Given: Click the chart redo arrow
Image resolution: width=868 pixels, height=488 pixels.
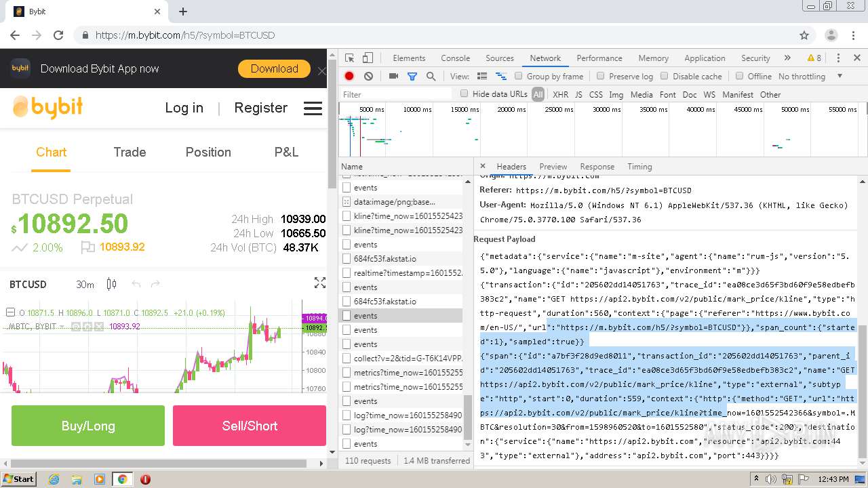Looking at the screenshot, I should click(155, 284).
